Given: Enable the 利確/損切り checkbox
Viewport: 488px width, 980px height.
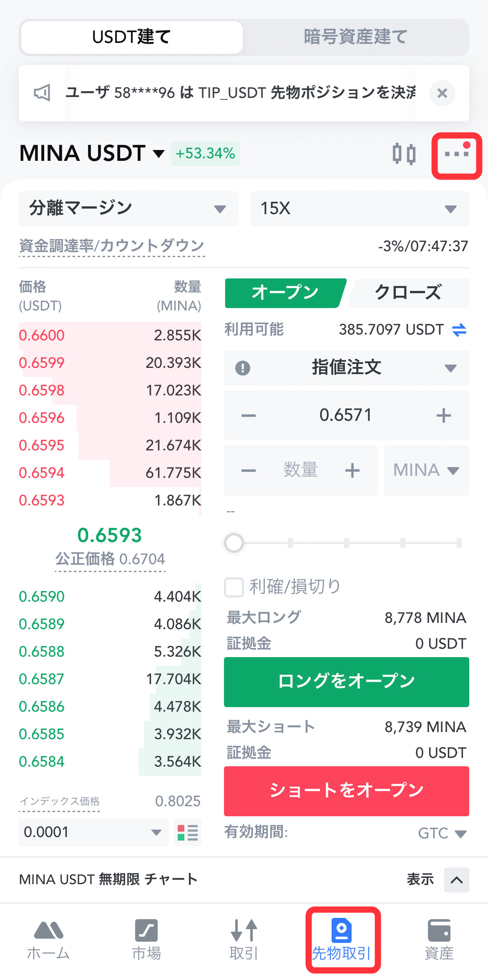Looking at the screenshot, I should click(x=234, y=587).
